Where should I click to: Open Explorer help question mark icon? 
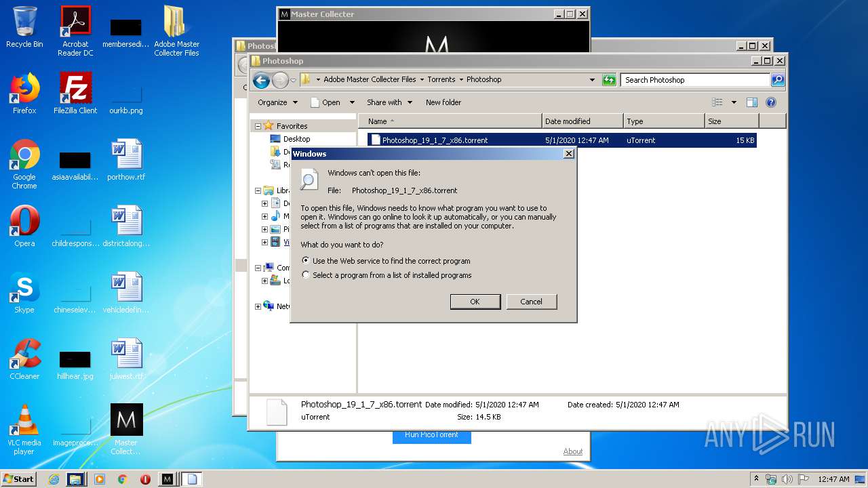(x=770, y=102)
